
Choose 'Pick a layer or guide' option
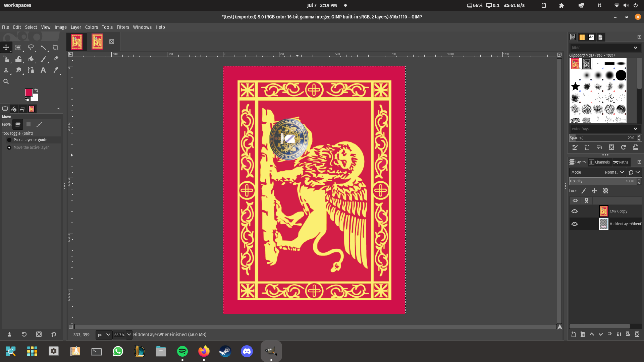[9, 140]
